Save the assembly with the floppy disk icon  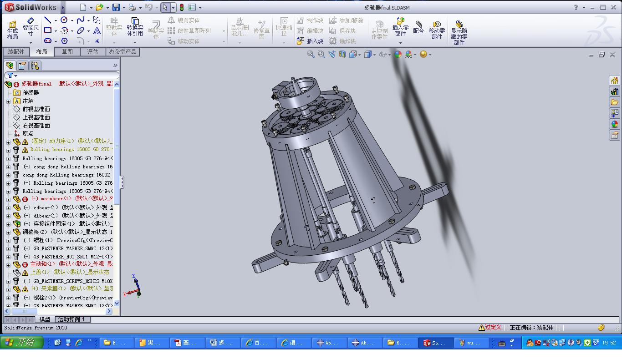(x=116, y=7)
